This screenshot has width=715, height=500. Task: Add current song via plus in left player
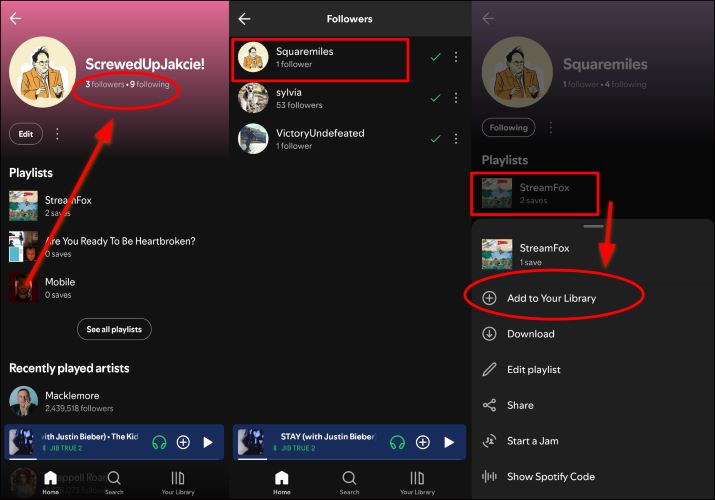click(183, 442)
